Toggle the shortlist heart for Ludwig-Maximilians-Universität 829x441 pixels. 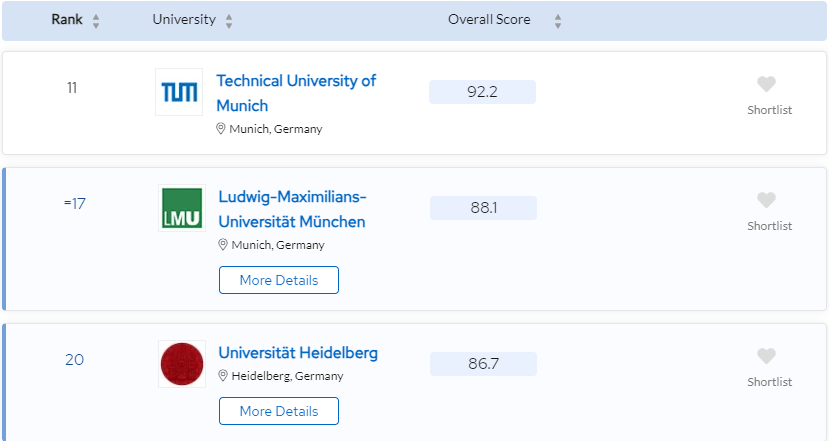coord(766,201)
